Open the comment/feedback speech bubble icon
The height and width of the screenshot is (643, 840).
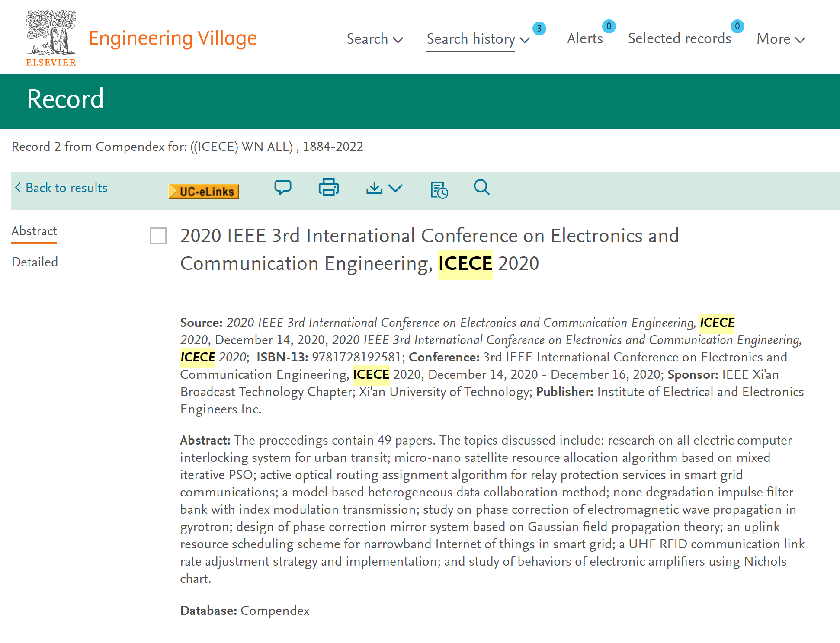pos(283,188)
